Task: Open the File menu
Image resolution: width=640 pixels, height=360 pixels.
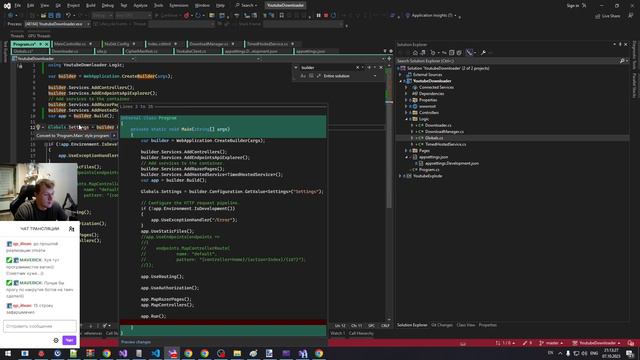Action: click(18, 5)
